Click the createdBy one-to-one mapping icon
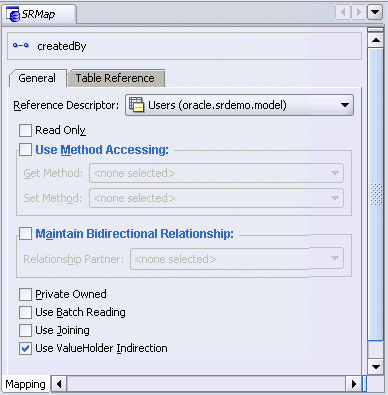The height and width of the screenshot is (395, 388). coord(21,45)
